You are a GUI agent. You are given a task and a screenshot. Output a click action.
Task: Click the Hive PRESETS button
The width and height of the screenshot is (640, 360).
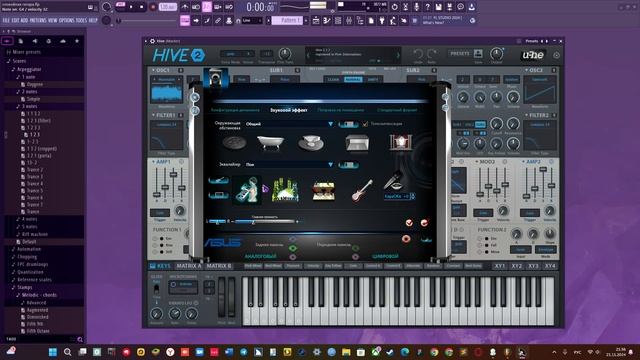tap(460, 53)
